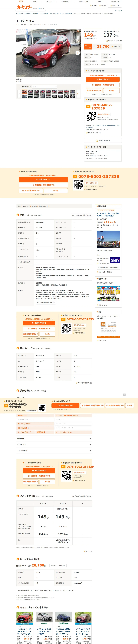Screen dimensions: 138x644
Task: Open the help icon next to ワンオーナー
Action: coord(65,222)
